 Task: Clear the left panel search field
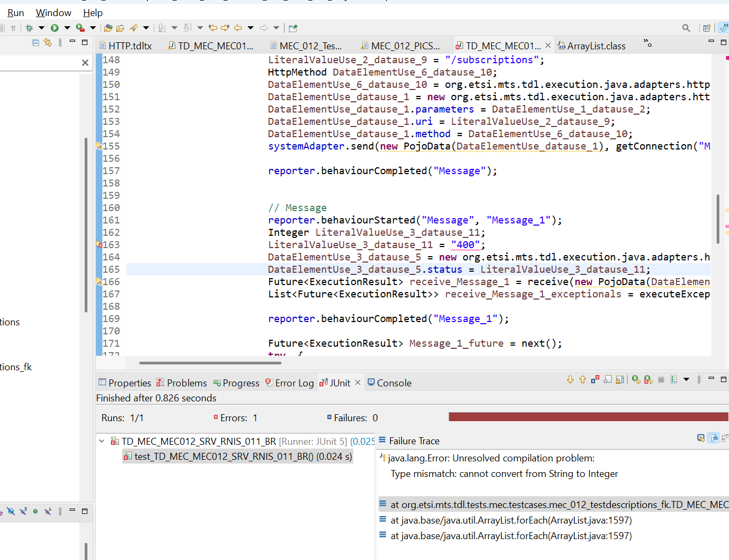pos(85,63)
